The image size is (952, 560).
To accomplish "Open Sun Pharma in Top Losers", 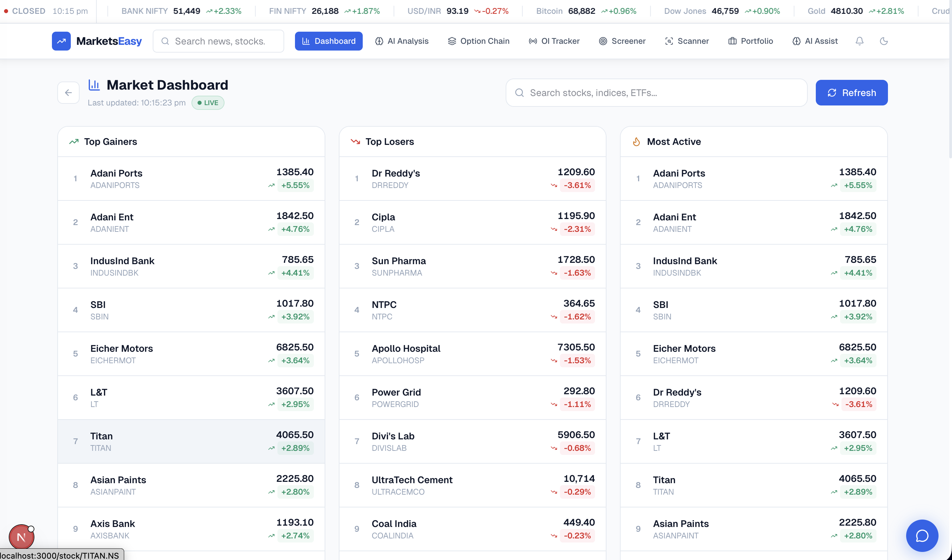I will tap(473, 266).
